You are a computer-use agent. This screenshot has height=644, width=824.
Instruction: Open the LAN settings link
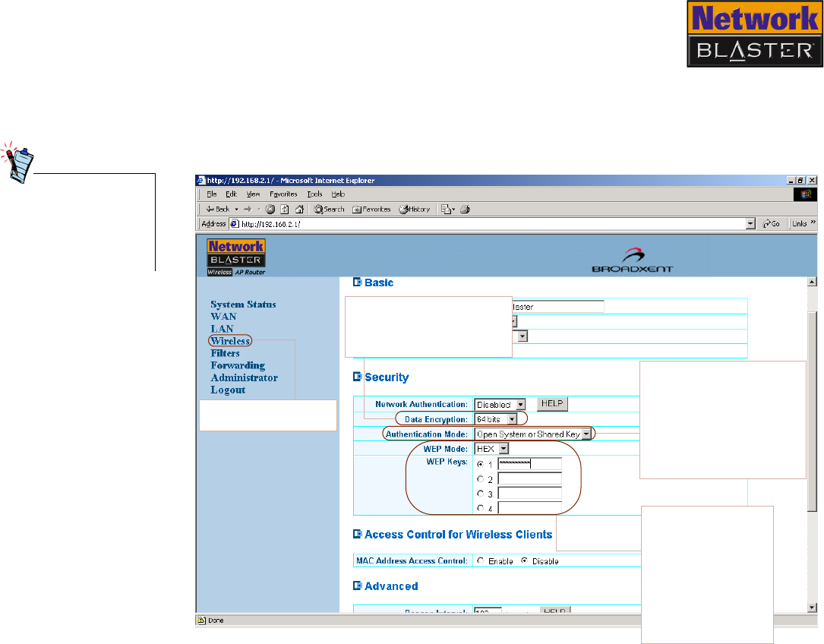222,329
